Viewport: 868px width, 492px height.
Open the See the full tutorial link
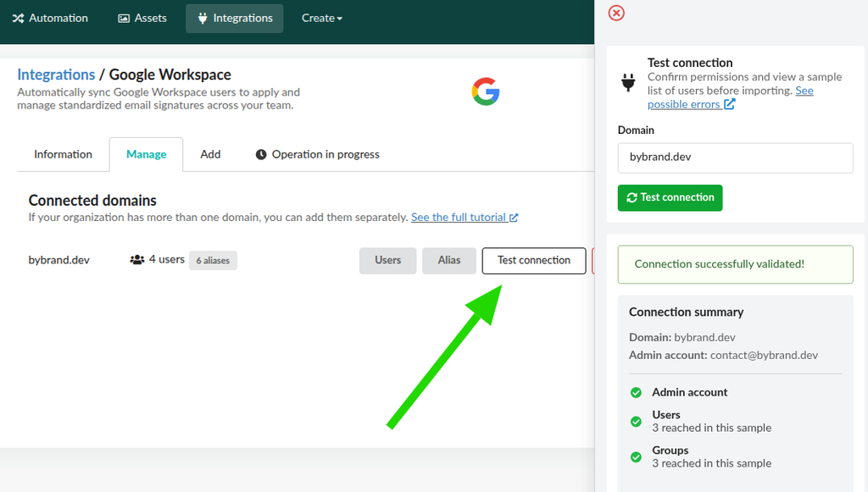tap(465, 218)
